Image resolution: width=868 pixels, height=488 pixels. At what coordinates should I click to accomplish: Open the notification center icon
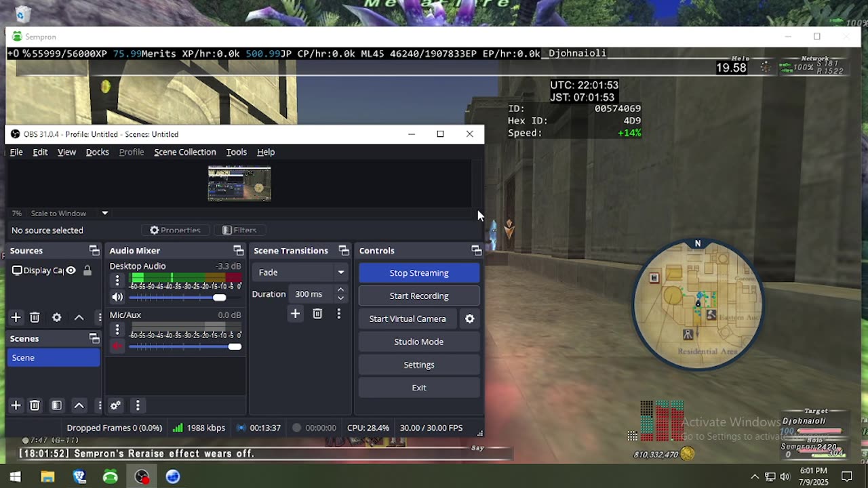pos(846,476)
